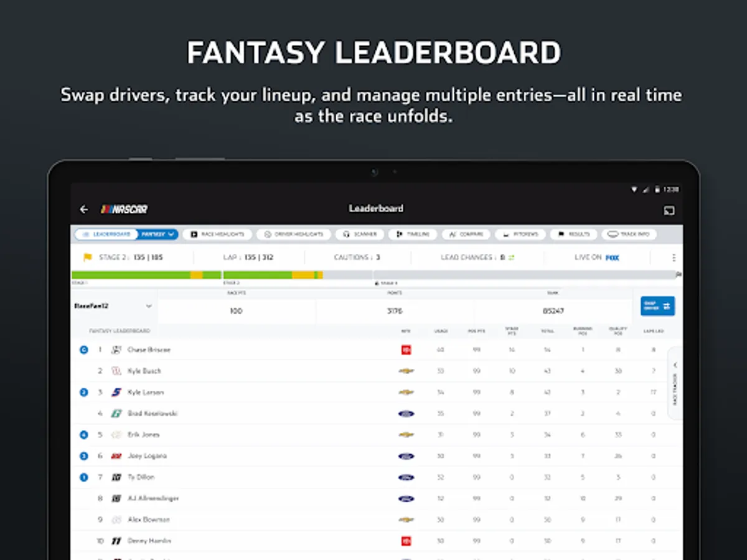
Task: Select driver Brad Keselowski
Action: (153, 413)
